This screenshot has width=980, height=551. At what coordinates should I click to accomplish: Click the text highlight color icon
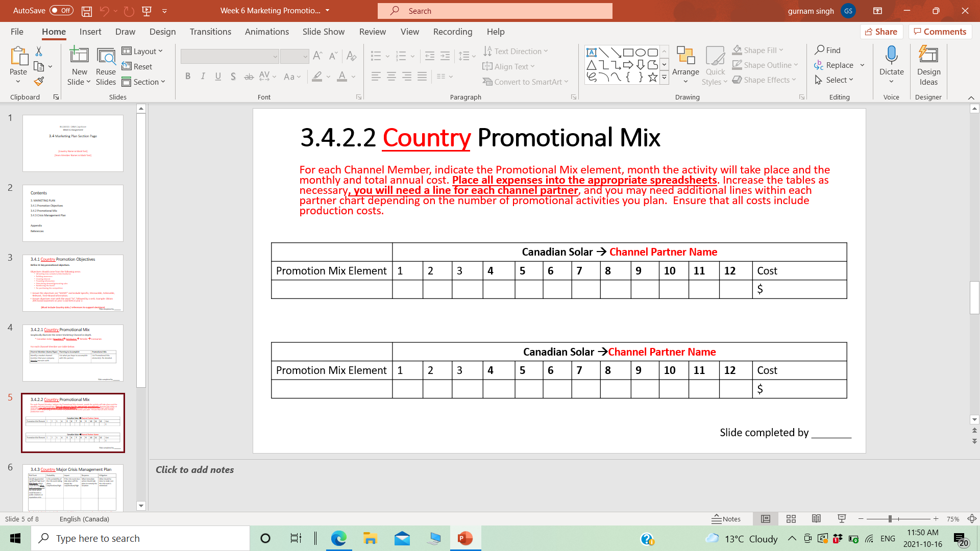pyautogui.click(x=317, y=77)
